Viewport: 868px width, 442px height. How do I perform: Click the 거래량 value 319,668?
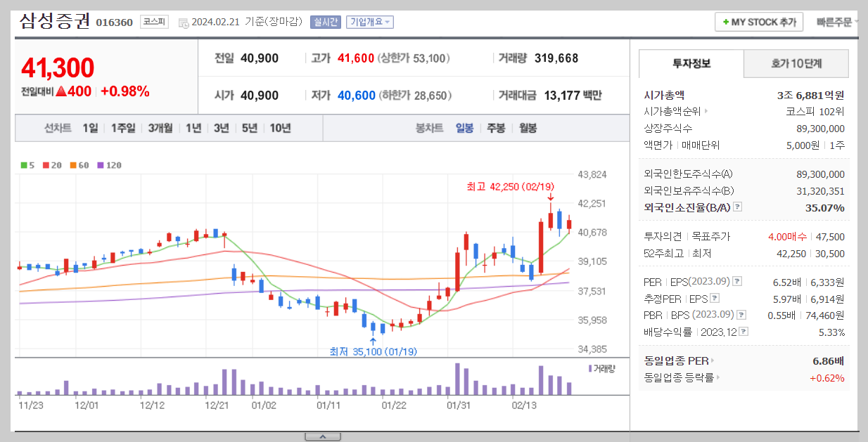coord(556,58)
